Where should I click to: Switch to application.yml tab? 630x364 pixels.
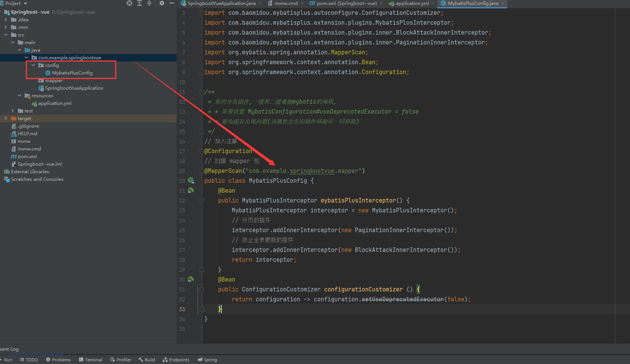[x=412, y=3]
